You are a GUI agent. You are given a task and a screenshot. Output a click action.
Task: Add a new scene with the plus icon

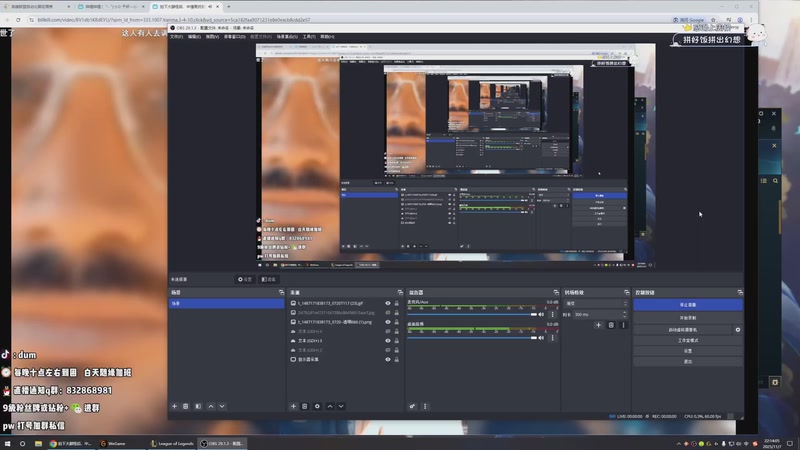click(x=175, y=406)
